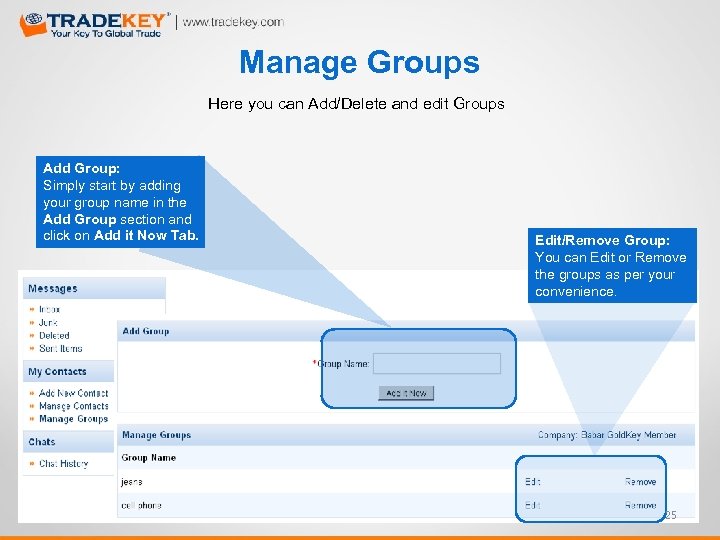Screen dimensions: 720x540
Task: Click the Inbox bullet arrow icon
Action: (32, 309)
